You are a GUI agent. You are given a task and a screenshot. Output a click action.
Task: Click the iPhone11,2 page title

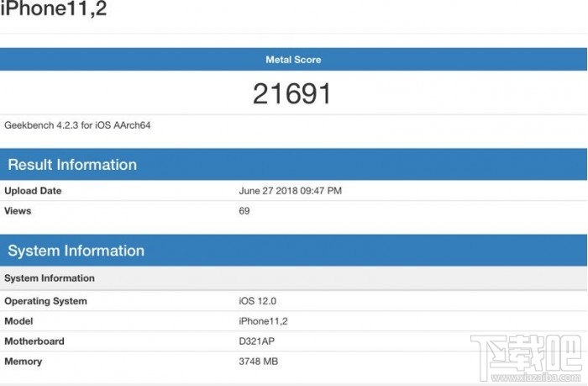tap(54, 8)
